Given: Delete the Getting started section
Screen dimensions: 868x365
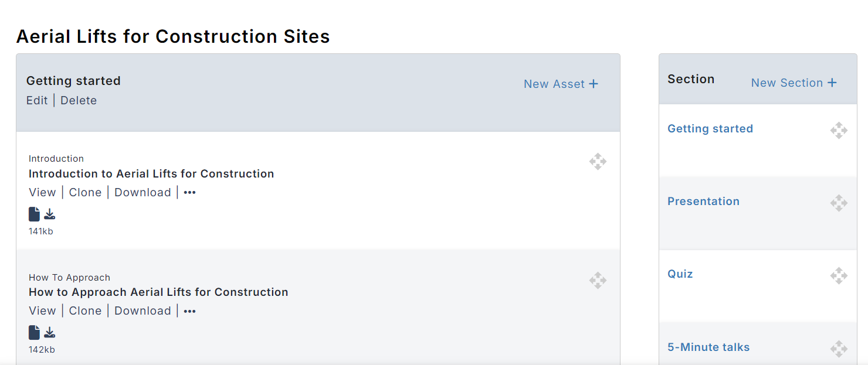Looking at the screenshot, I should click(79, 100).
